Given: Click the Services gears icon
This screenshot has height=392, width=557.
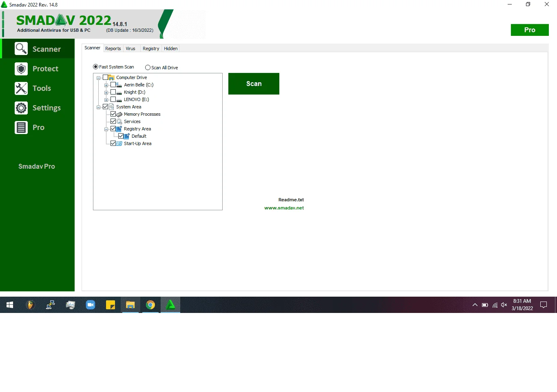Looking at the screenshot, I should (119, 121).
